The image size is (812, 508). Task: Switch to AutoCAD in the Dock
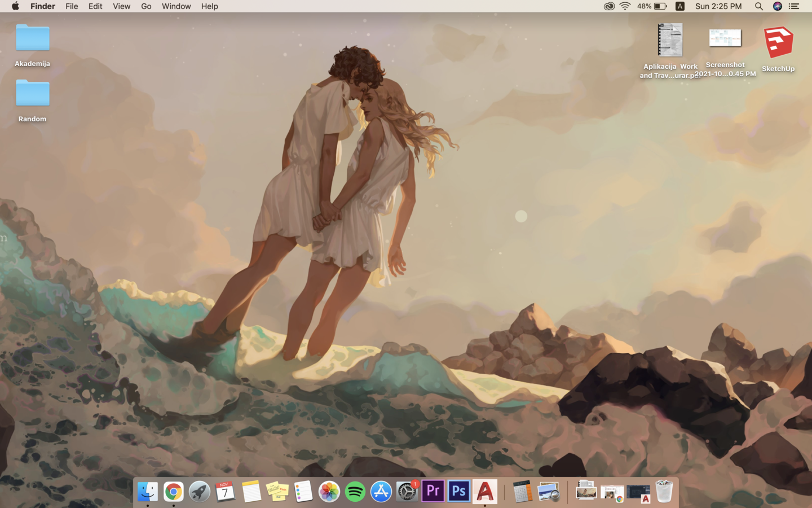click(x=485, y=492)
